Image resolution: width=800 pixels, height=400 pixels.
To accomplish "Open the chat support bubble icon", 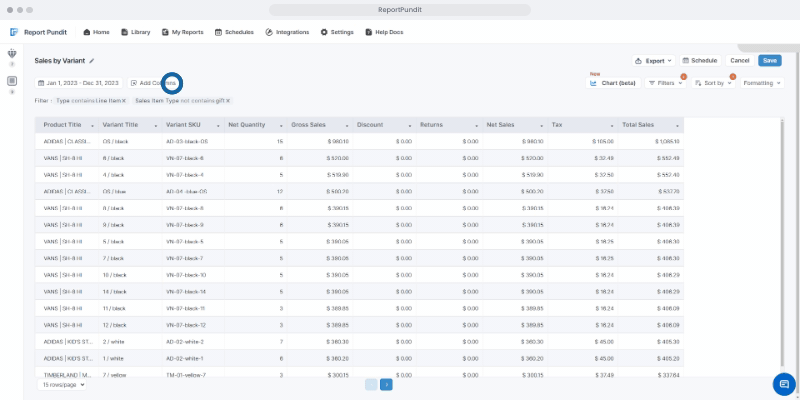I will tap(782, 384).
